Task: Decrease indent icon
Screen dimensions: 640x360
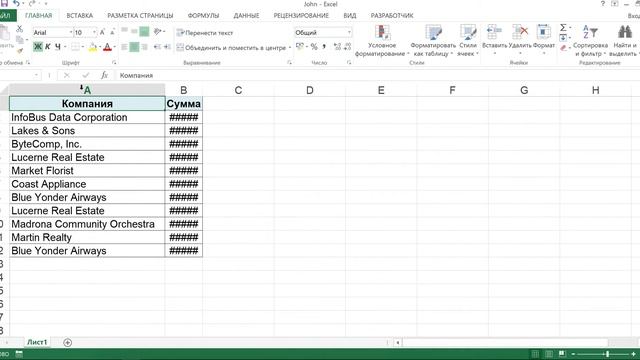Action: (x=157, y=47)
